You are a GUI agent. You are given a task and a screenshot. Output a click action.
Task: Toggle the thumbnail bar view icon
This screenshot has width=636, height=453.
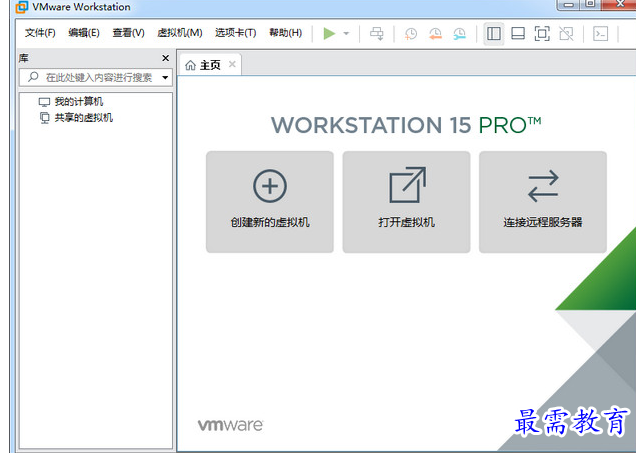click(518, 34)
